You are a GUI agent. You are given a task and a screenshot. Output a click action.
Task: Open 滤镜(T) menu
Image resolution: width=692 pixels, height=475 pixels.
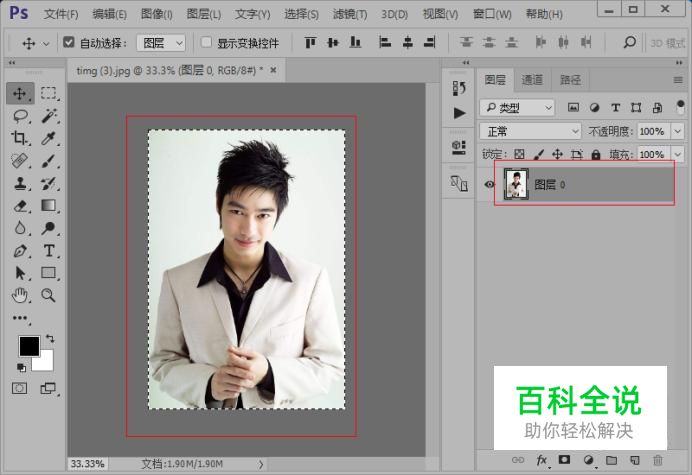(350, 14)
